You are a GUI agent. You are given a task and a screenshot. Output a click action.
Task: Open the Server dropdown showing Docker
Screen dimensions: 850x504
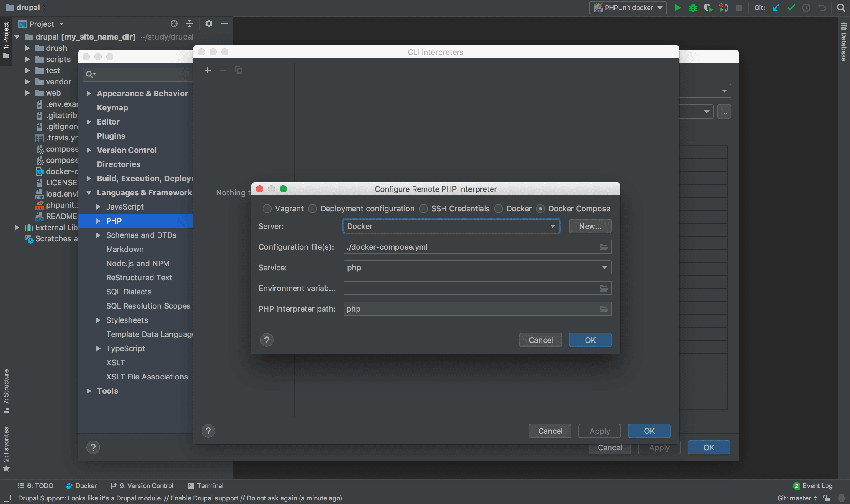coord(451,226)
